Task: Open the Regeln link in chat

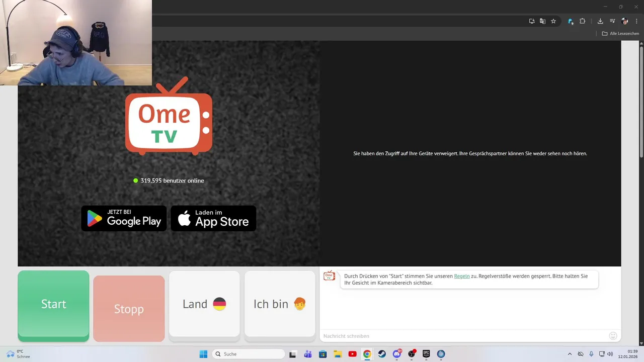Action: point(462,276)
